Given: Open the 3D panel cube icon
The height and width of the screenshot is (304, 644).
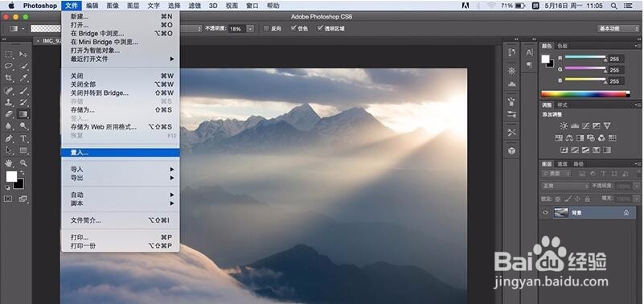Looking at the screenshot, I should coord(512,150).
